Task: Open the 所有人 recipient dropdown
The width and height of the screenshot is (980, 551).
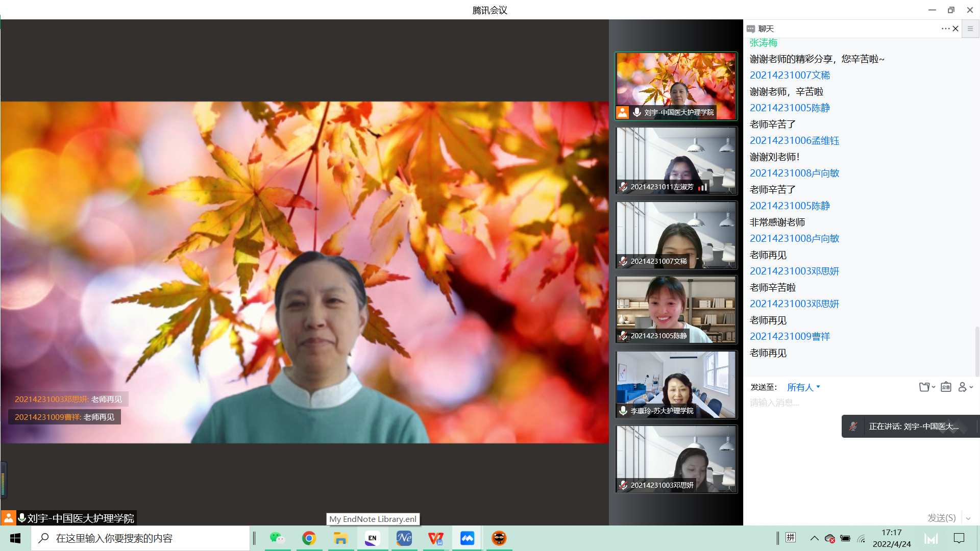Action: coord(803,387)
